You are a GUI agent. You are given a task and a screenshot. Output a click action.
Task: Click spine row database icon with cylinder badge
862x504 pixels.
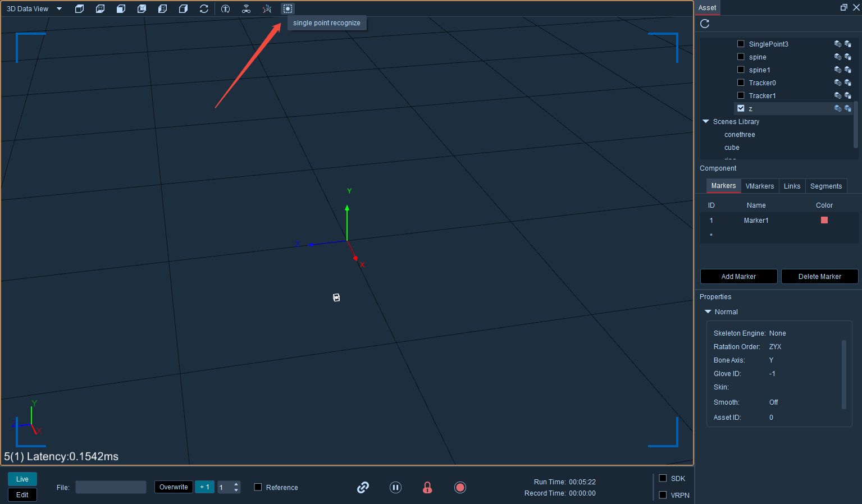click(848, 57)
